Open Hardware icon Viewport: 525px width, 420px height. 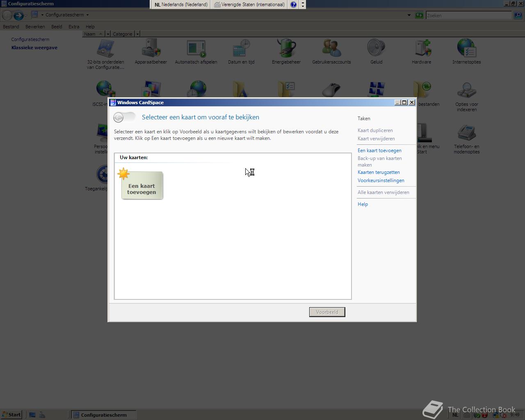tap(422, 51)
